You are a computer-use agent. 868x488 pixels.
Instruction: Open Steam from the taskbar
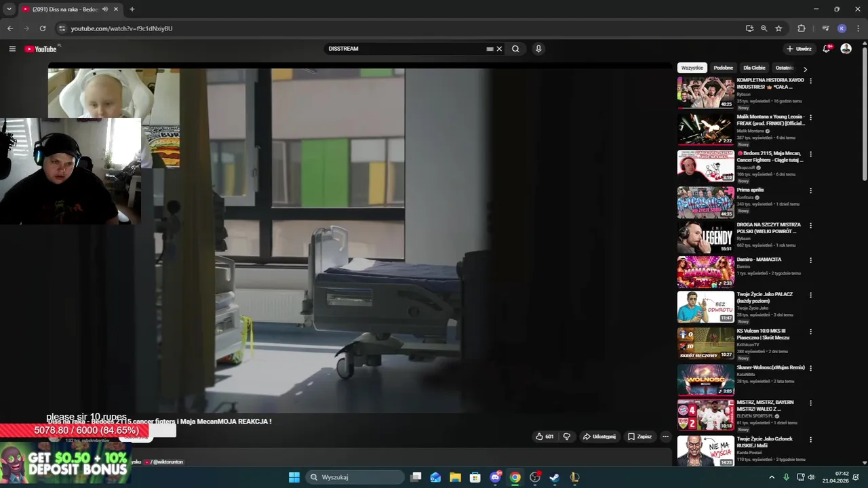pyautogui.click(x=555, y=477)
